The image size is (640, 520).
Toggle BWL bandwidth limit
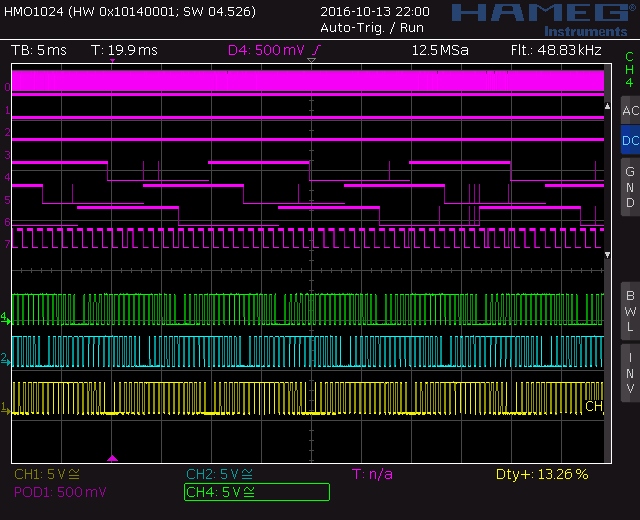pos(629,310)
